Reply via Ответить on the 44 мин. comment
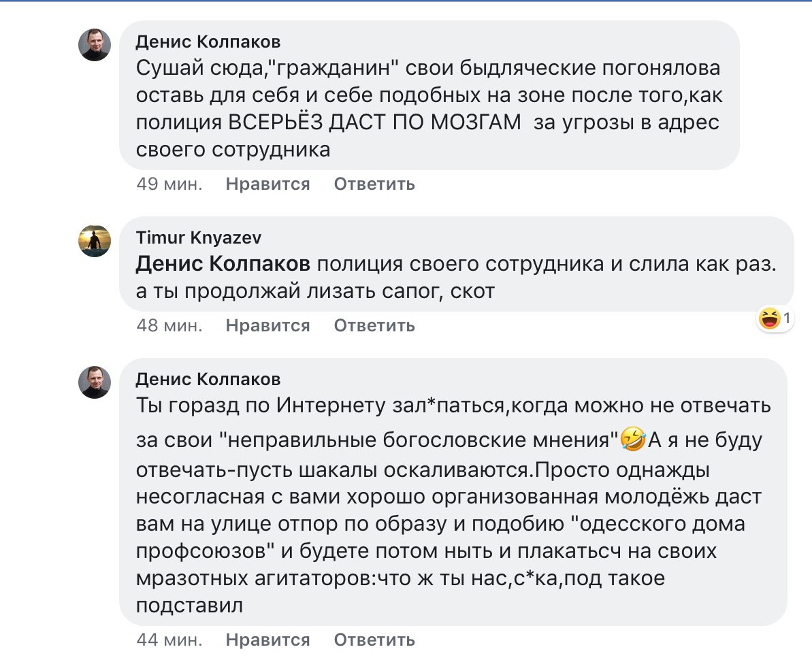This screenshot has height=660, width=812. (x=374, y=640)
